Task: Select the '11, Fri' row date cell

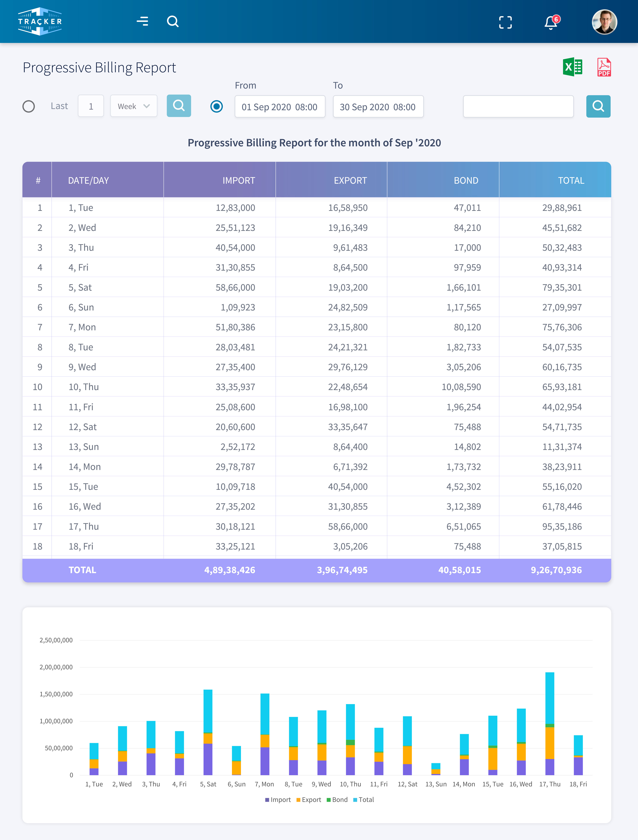Action: (x=81, y=407)
